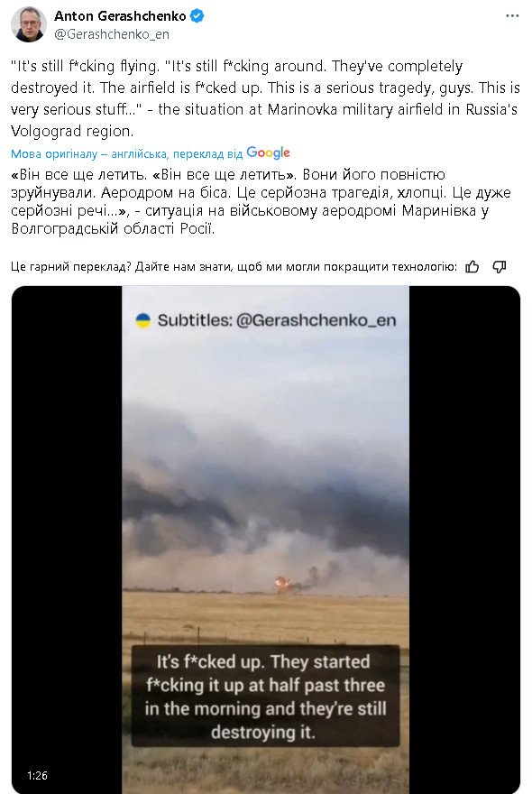The height and width of the screenshot is (794, 532).
Task: Click the 1:26 video duration label
Action: (38, 775)
